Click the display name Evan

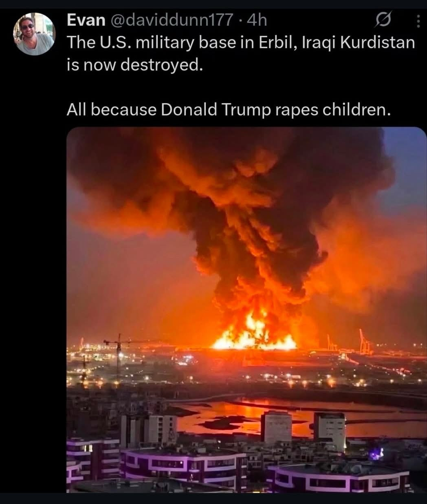(x=86, y=20)
